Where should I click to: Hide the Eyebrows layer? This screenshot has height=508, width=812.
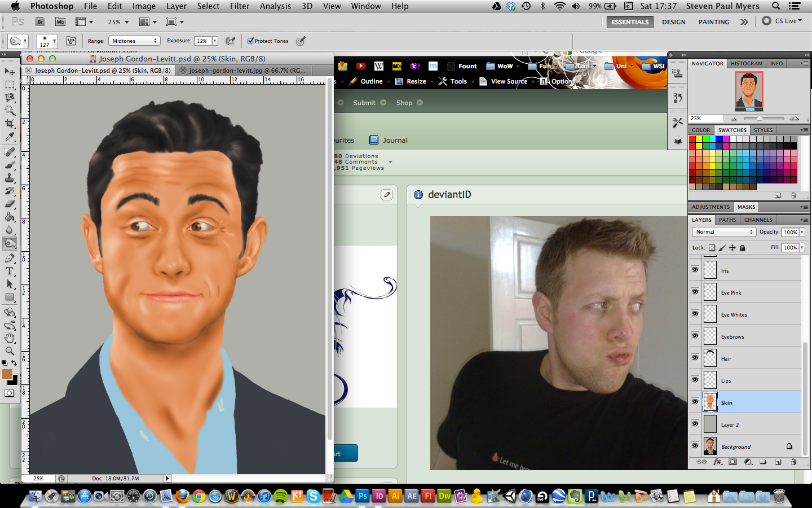(695, 336)
